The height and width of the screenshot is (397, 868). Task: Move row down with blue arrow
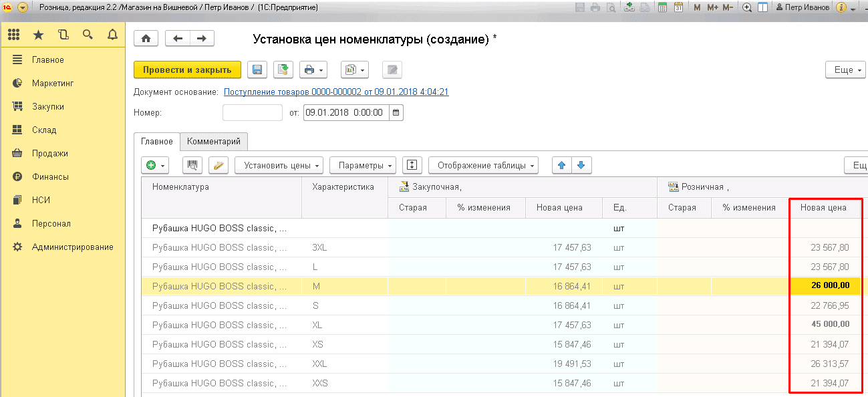click(581, 165)
